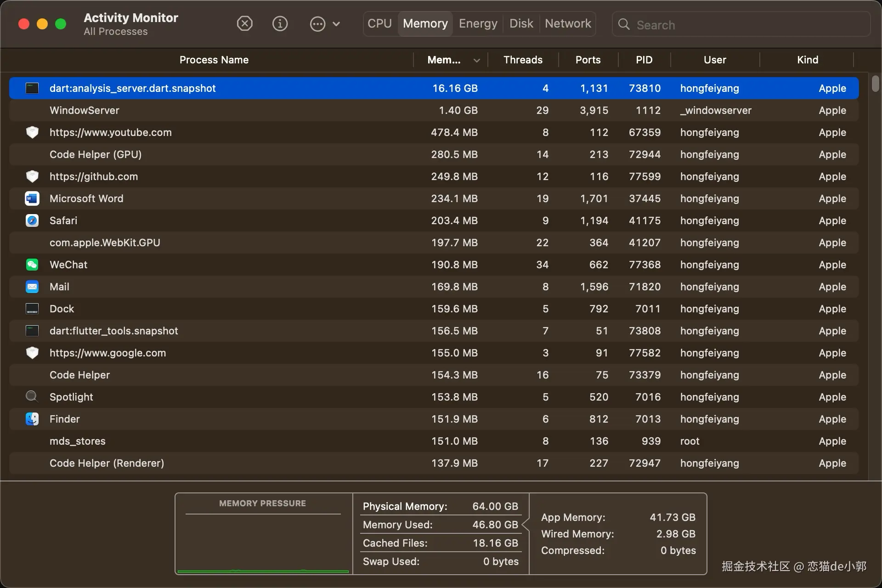
Task: Click the ellipsis more-options icon
Action: coord(317,24)
